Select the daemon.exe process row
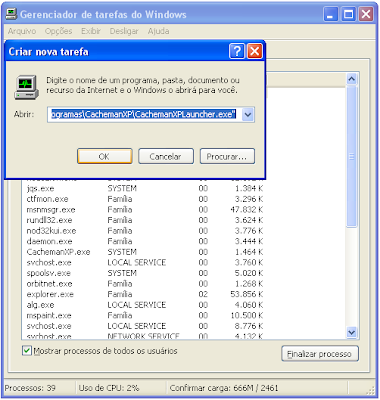Image resolution: width=380 pixels, height=400 pixels. (x=145, y=241)
